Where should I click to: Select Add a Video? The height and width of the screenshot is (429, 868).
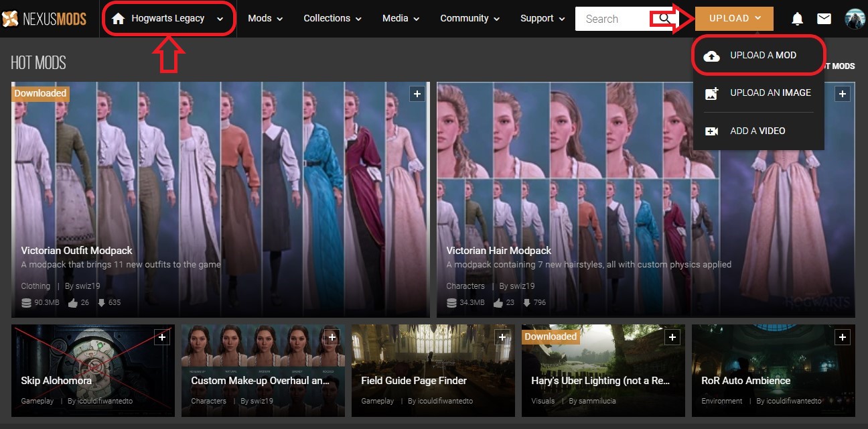[757, 131]
